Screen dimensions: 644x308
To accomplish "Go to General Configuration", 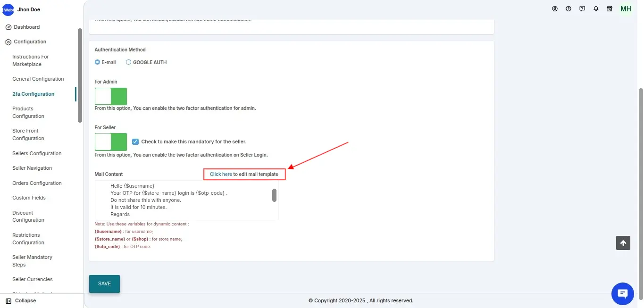I will point(38,79).
